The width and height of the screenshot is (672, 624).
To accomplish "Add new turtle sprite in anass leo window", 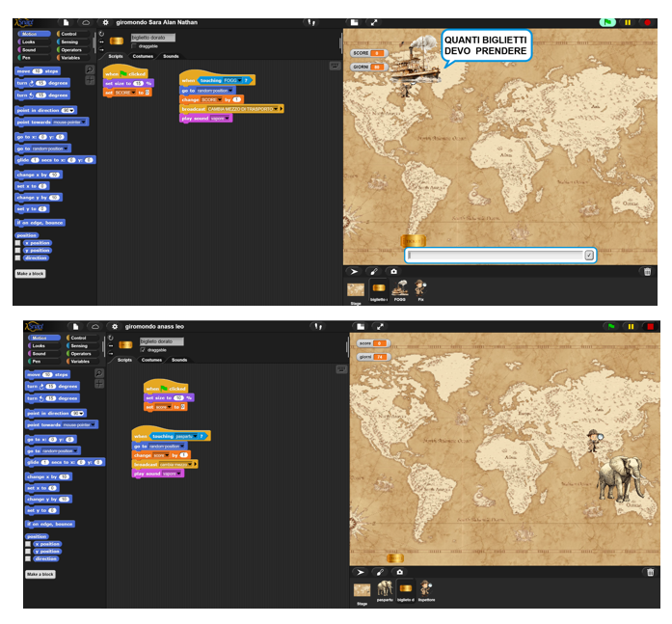I will tap(361, 572).
